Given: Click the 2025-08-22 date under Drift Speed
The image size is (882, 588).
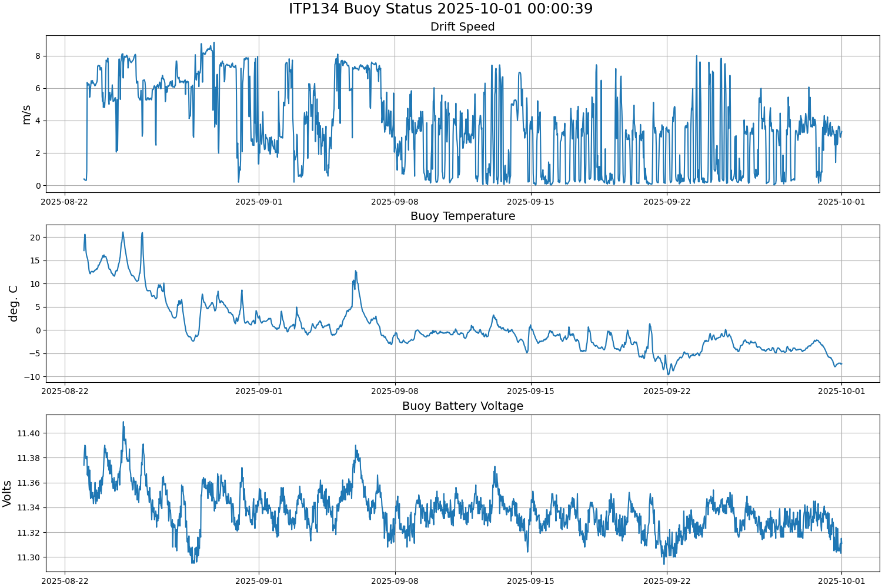Looking at the screenshot, I should point(65,202).
